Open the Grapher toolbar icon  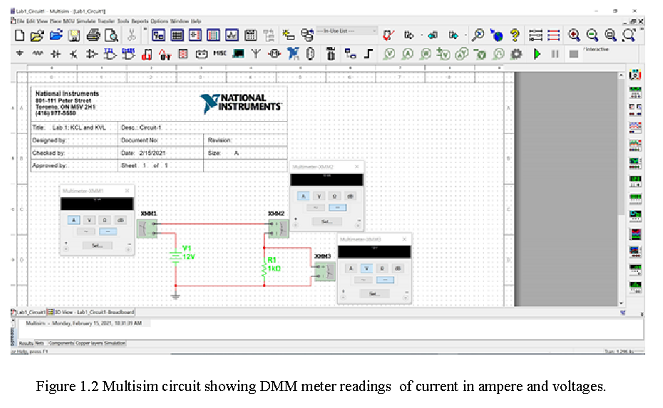pyautogui.click(x=232, y=35)
